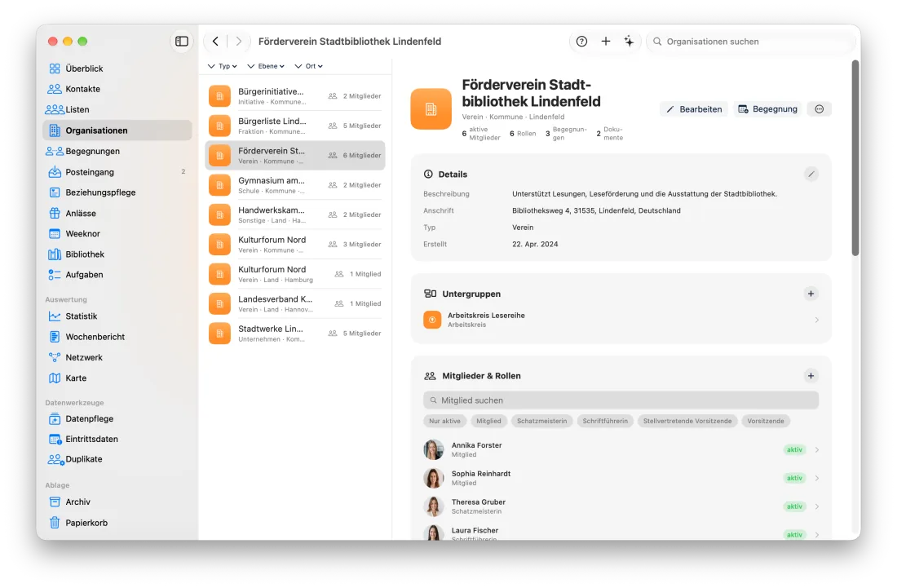Select Kulturforum Nord with 3 Mitglieder
897x588 pixels.
coord(294,245)
